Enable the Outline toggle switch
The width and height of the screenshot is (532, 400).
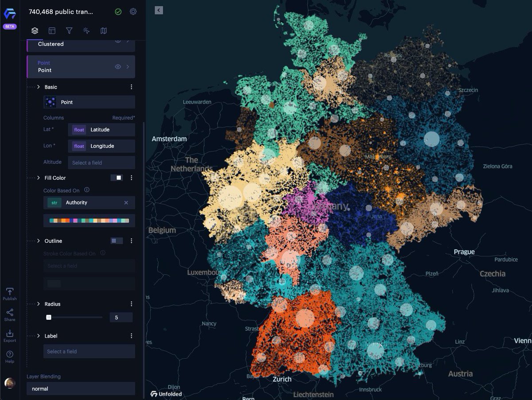point(117,241)
